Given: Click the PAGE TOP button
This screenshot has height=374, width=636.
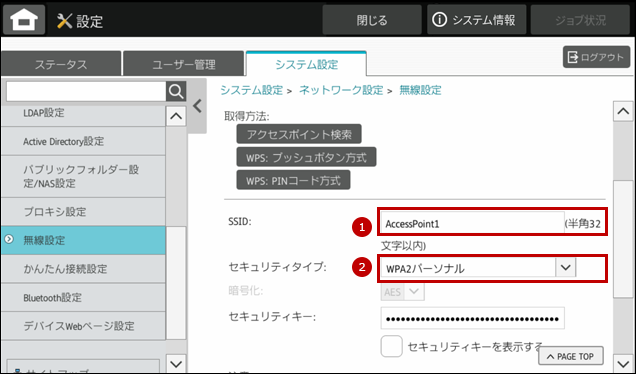Looking at the screenshot, I should click(x=571, y=356).
